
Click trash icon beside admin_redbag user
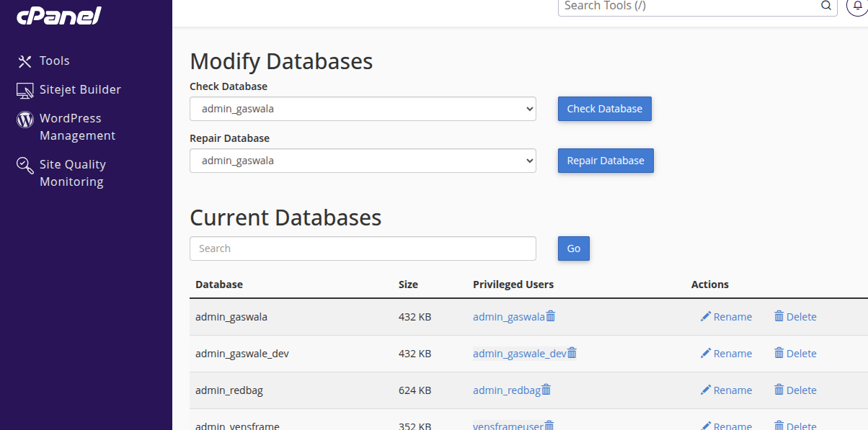tap(546, 390)
